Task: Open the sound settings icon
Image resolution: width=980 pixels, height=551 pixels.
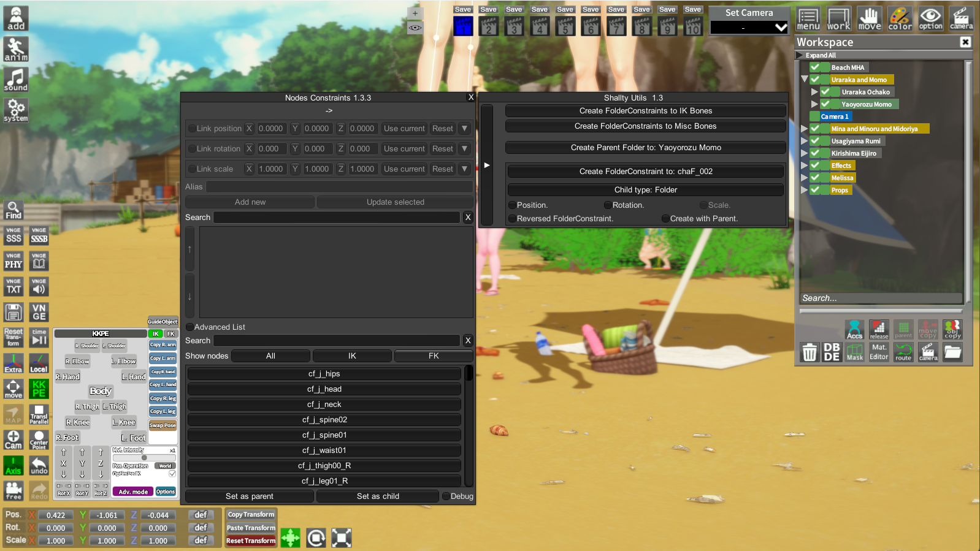Action: pos(16,80)
